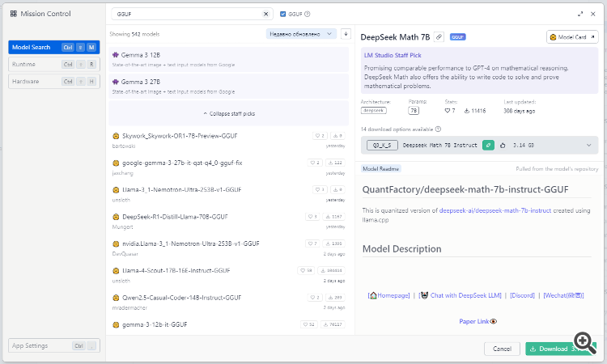This screenshot has width=607, height=364.
Task: Open the Paper Link
Action: click(x=478, y=321)
